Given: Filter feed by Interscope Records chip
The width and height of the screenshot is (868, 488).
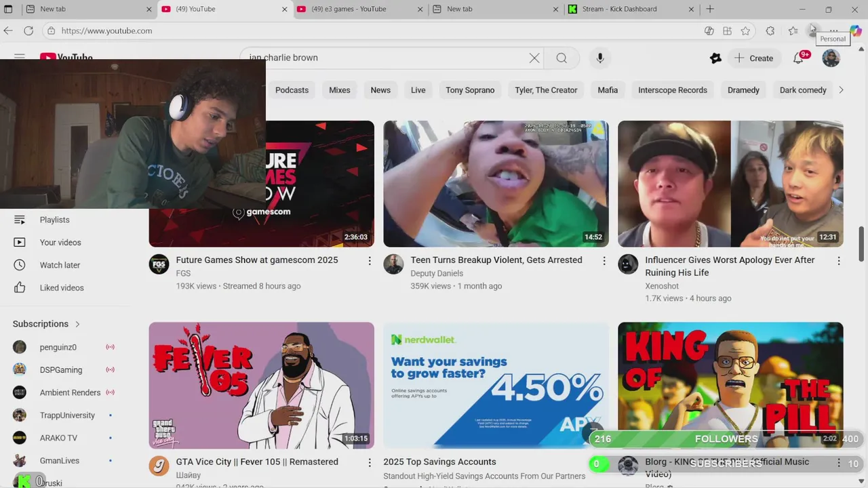Looking at the screenshot, I should click(x=673, y=90).
